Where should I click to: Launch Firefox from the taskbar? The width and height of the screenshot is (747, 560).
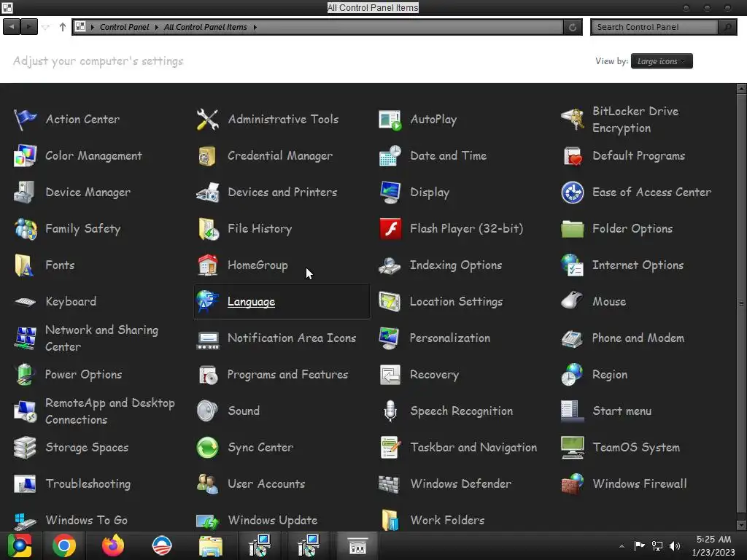[x=113, y=545]
